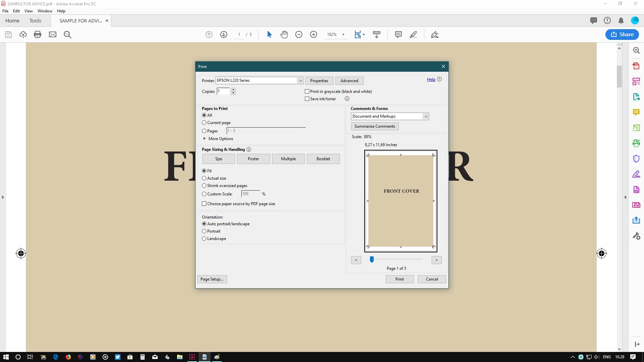644x362 pixels.
Task: Open notifications bell icon
Action: (621, 21)
